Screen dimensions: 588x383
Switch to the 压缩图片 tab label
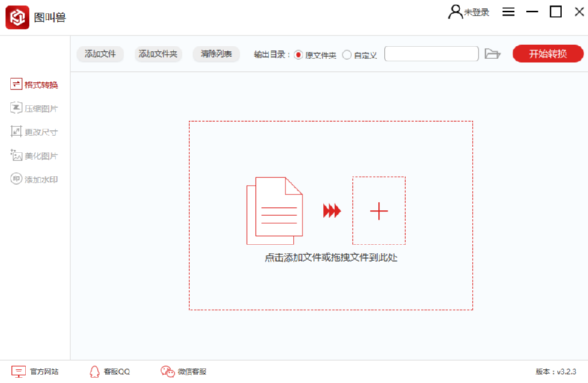(41, 109)
